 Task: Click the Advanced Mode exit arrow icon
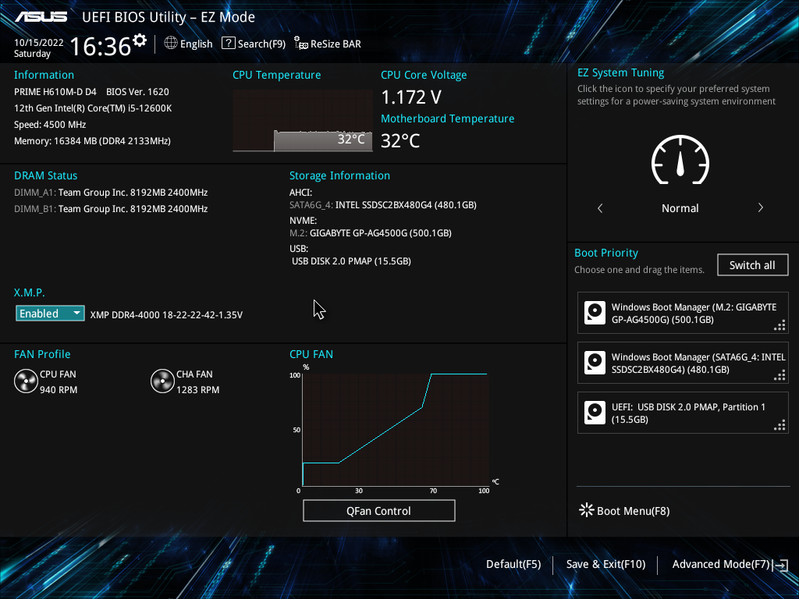pyautogui.click(x=780, y=565)
